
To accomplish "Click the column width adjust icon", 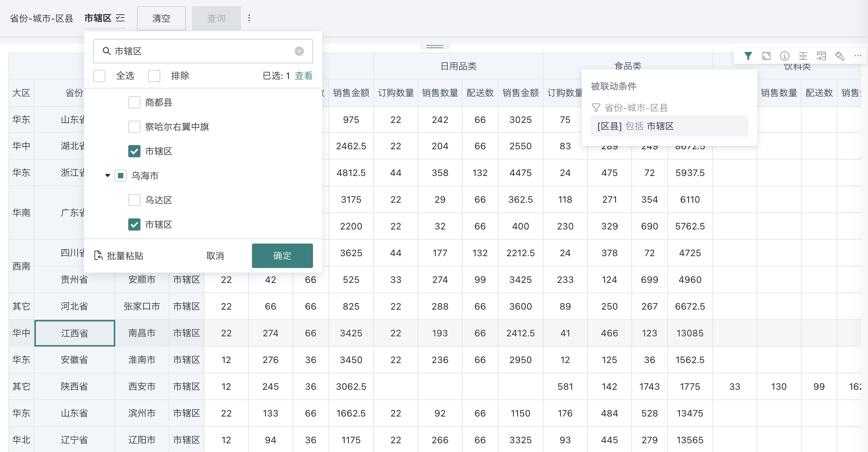I will 803,56.
